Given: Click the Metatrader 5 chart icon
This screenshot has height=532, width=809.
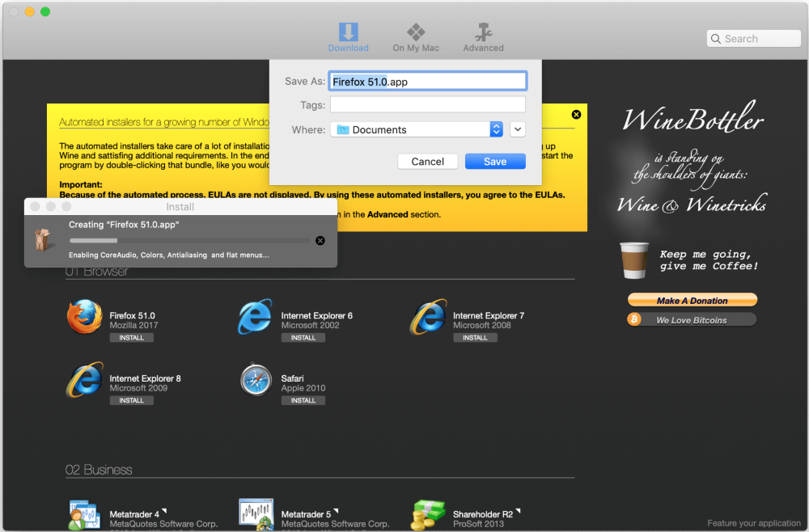Looking at the screenshot, I should pos(256,514).
